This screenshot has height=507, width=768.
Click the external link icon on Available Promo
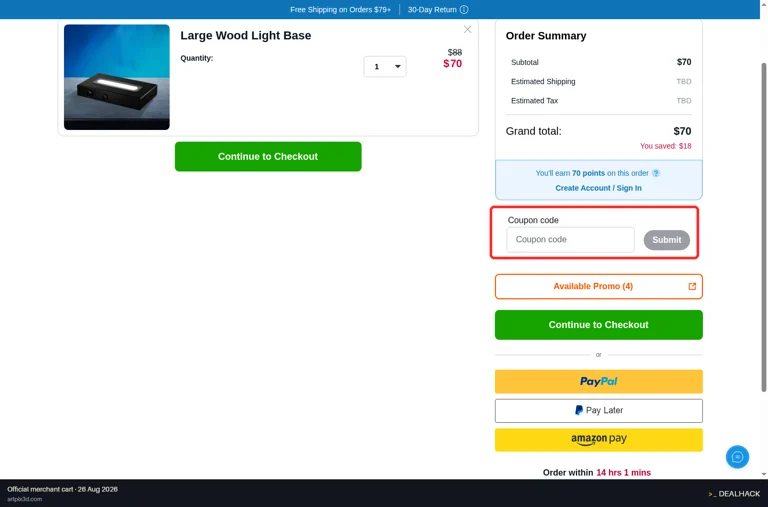pyautogui.click(x=692, y=286)
